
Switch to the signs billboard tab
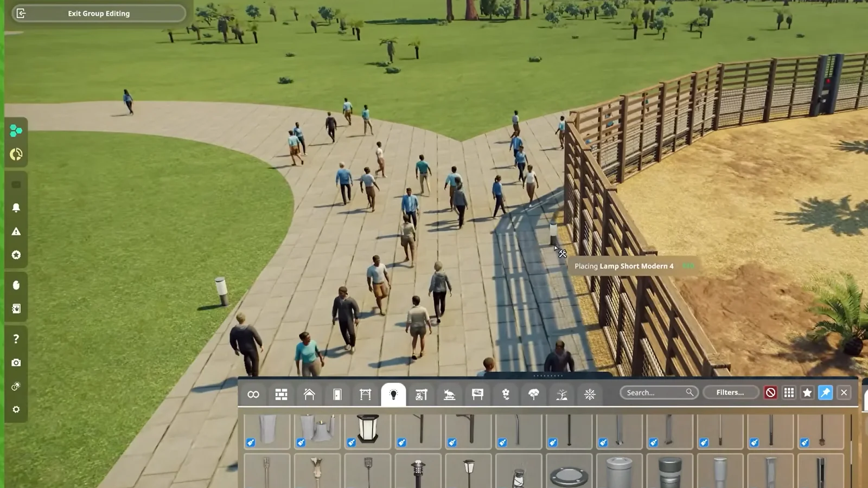pos(477,394)
